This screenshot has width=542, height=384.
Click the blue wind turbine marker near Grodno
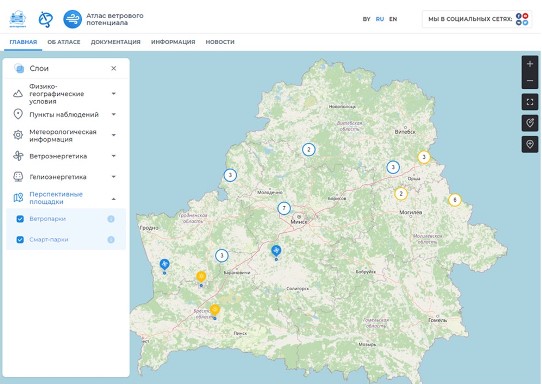[x=165, y=265]
